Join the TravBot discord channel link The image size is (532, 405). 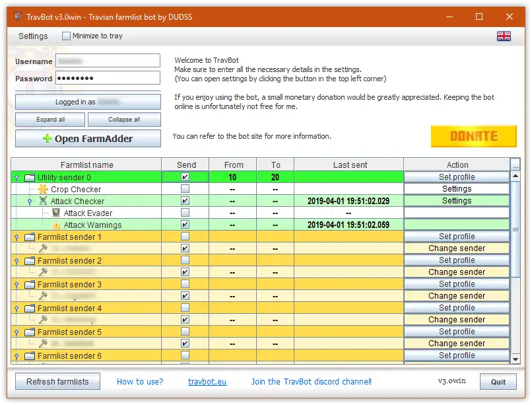click(x=311, y=382)
